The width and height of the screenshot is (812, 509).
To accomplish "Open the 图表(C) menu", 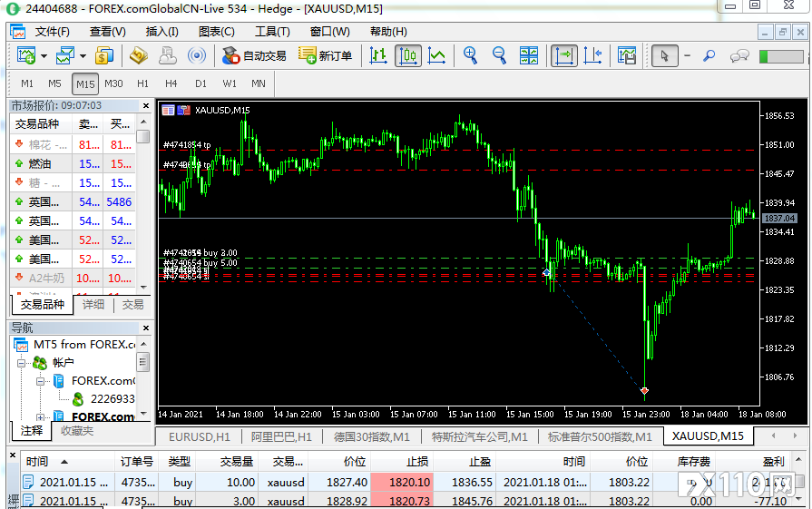I will [x=217, y=32].
